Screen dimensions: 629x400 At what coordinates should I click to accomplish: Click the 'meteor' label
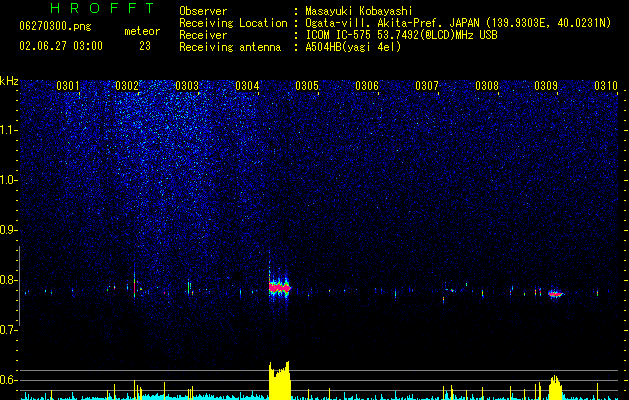pos(142,31)
